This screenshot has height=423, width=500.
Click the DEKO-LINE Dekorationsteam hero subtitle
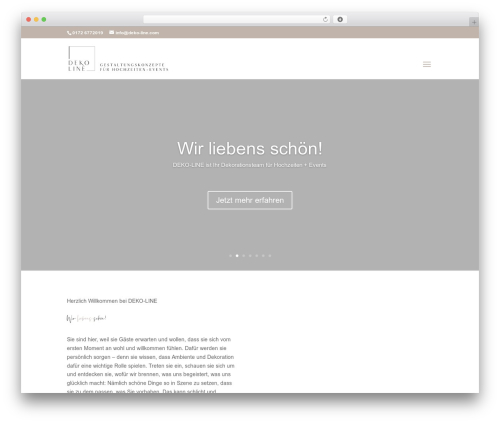(x=249, y=165)
